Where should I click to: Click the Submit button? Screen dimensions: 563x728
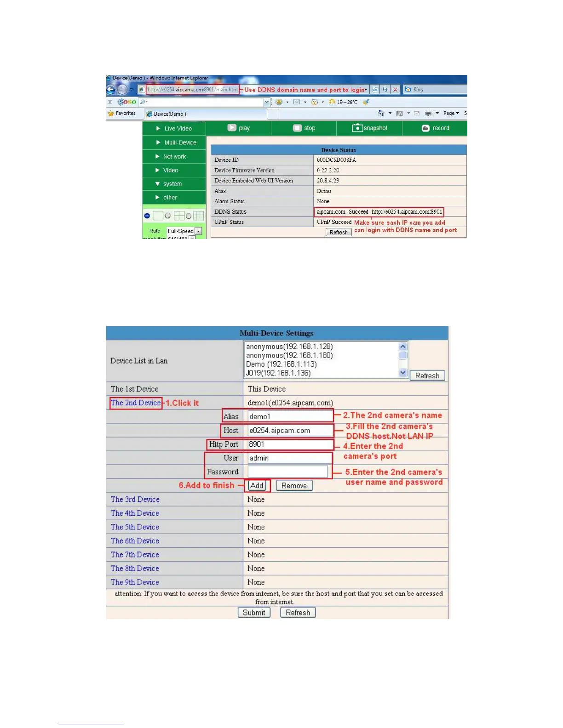pyautogui.click(x=254, y=613)
